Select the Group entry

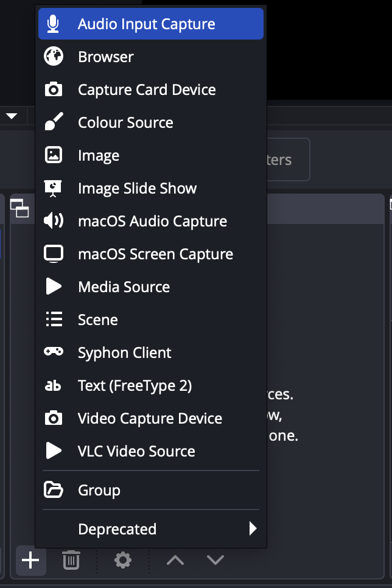98,489
